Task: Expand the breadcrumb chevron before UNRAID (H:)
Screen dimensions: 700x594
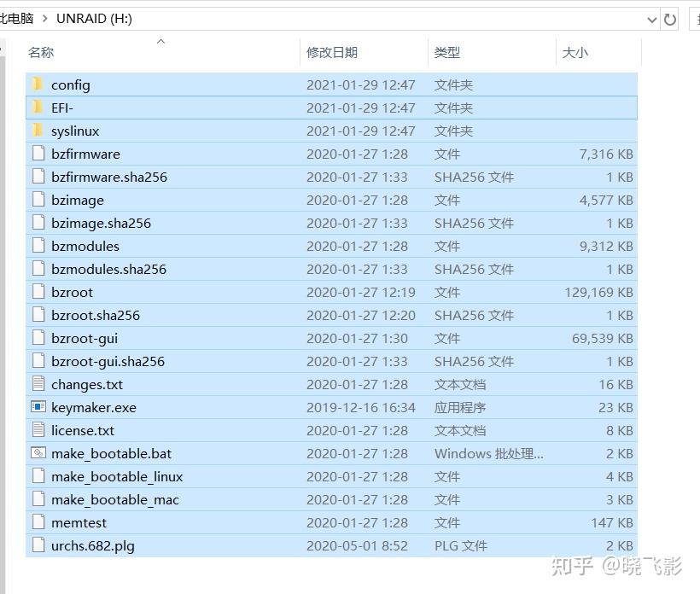Action: tap(44, 19)
